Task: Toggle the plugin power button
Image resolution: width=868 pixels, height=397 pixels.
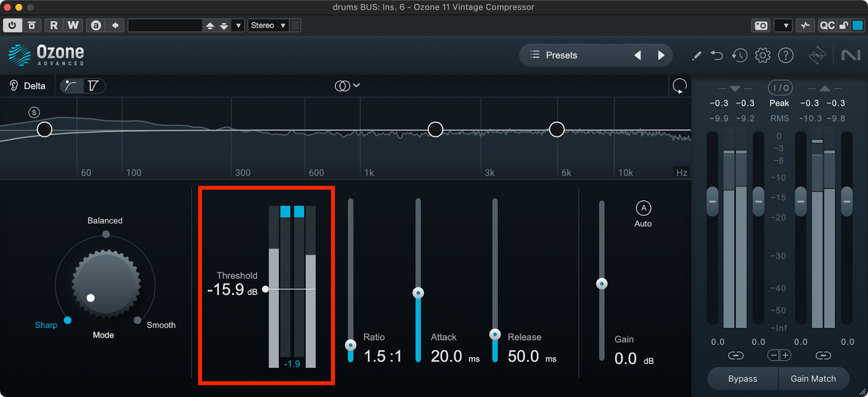Action: (x=12, y=25)
